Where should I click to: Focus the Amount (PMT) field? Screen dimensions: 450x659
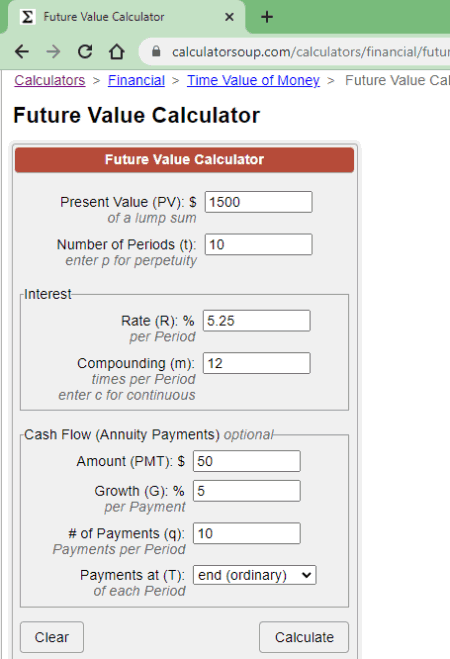click(247, 461)
